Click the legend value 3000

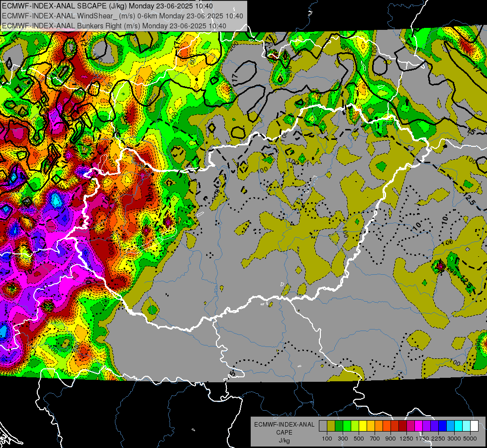click(454, 439)
